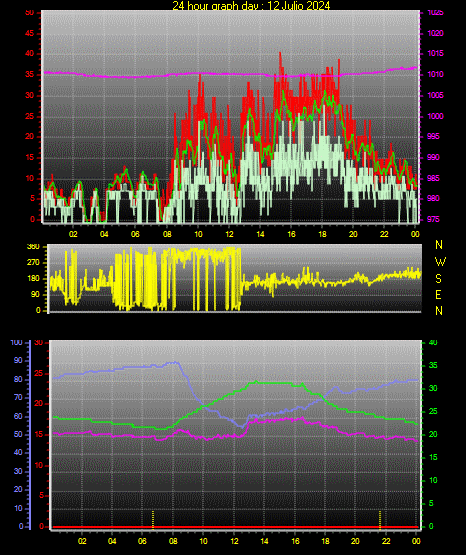
Task: Click the 270 label on wind direction axis
Action: (x=34, y=263)
